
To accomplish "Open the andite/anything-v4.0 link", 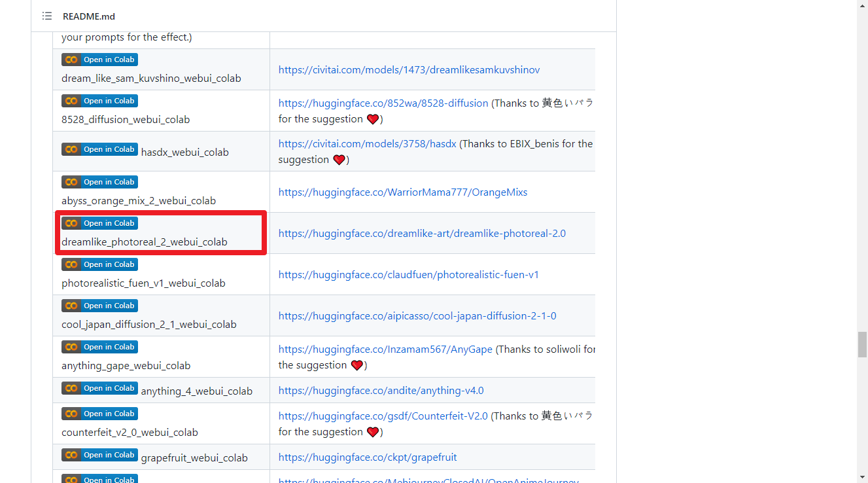I will [x=381, y=391].
